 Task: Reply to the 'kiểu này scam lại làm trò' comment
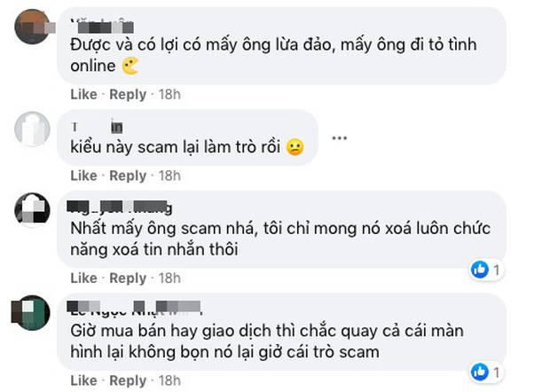click(x=128, y=176)
